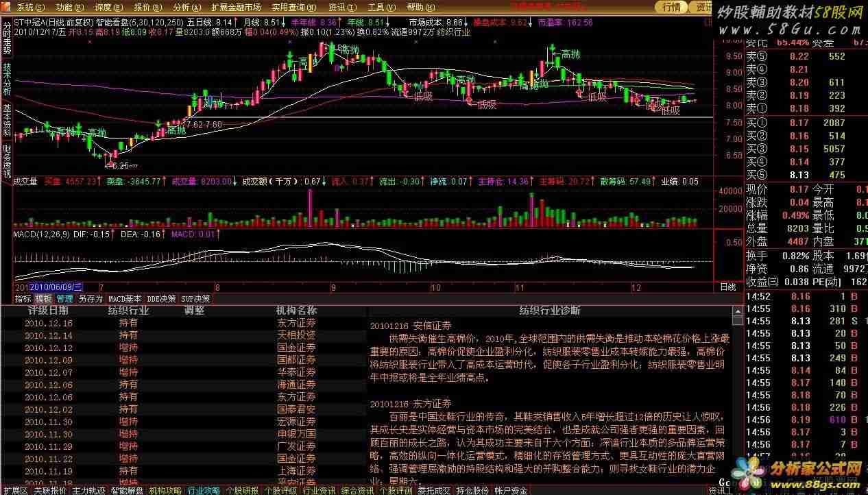Image resolution: width=868 pixels, height=495 pixels.
Task: Open the 个股评测 bottom tab
Action: [x=396, y=490]
